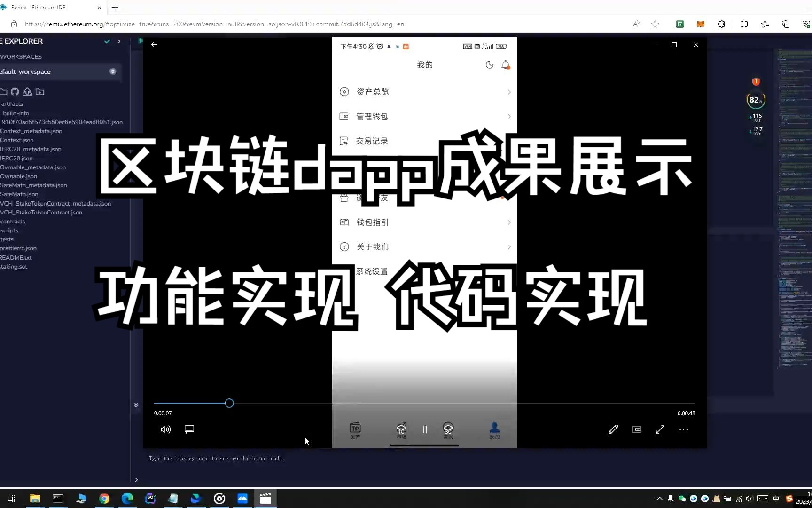Click the green extension icon in toolbar

tap(679, 24)
